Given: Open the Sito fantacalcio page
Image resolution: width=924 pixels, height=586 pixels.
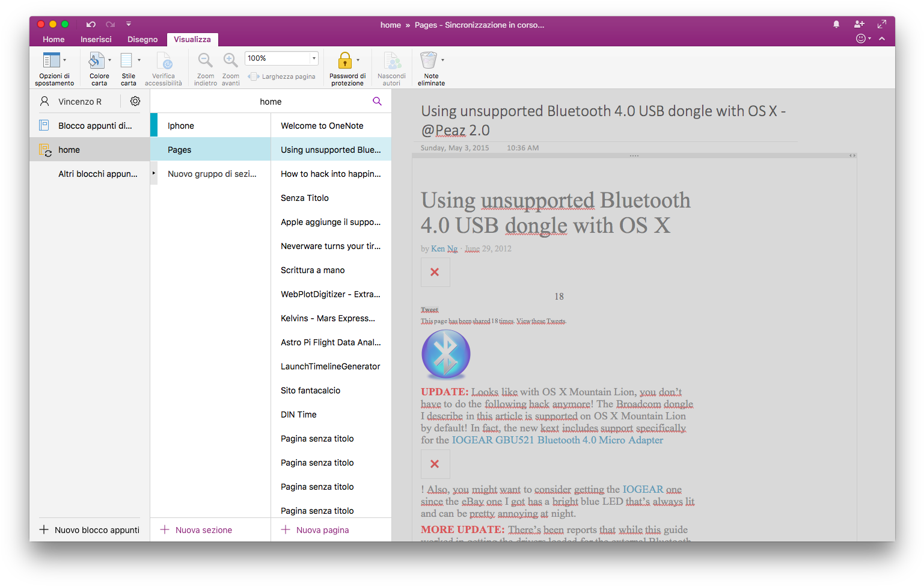Looking at the screenshot, I should (331, 390).
